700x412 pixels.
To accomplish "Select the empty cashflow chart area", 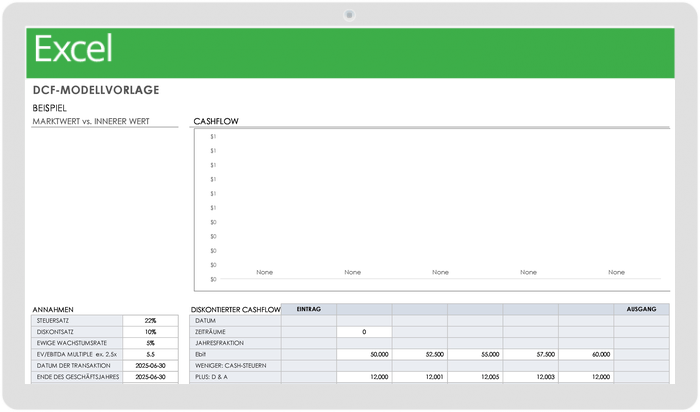I will click(432, 210).
